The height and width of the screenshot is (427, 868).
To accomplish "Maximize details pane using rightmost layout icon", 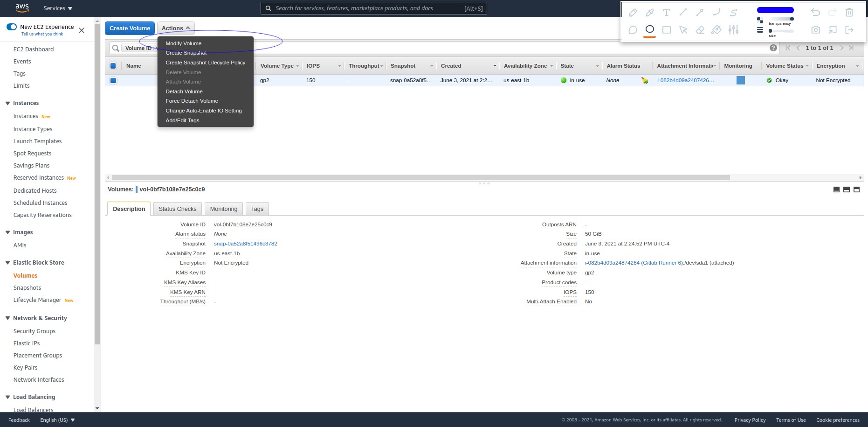I will click(856, 189).
